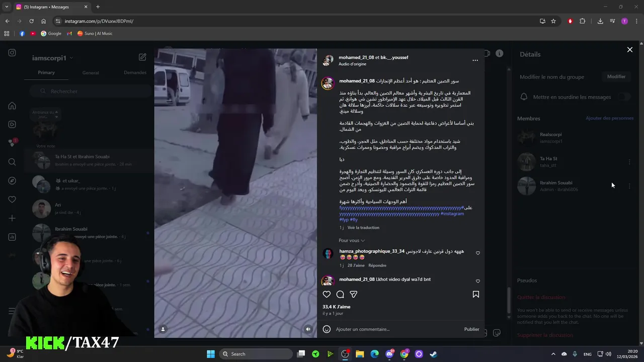Reload the page in Chrome

[31, 21]
